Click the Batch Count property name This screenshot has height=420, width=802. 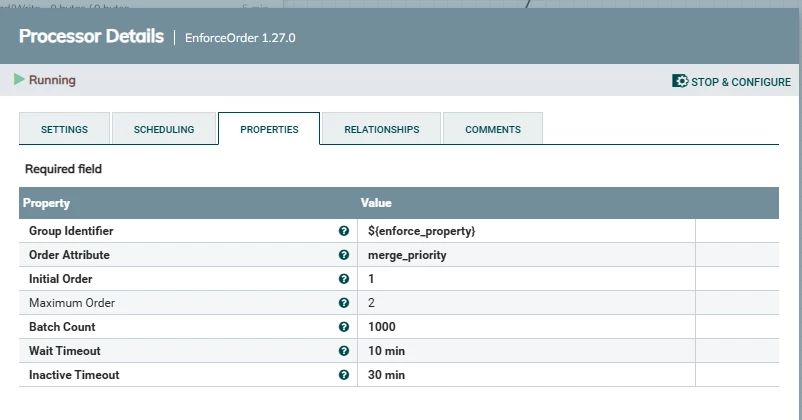coord(62,327)
